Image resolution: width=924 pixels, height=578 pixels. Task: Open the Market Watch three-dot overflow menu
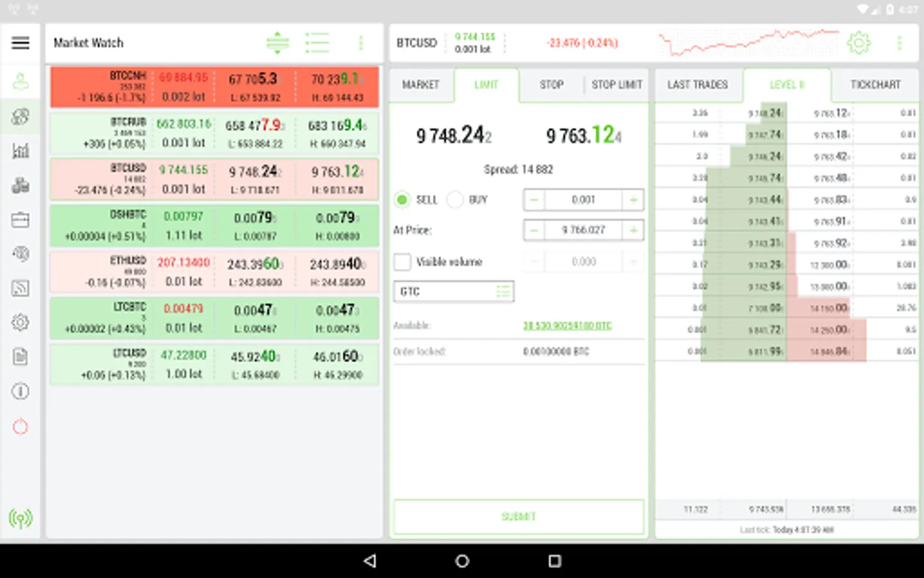[361, 43]
